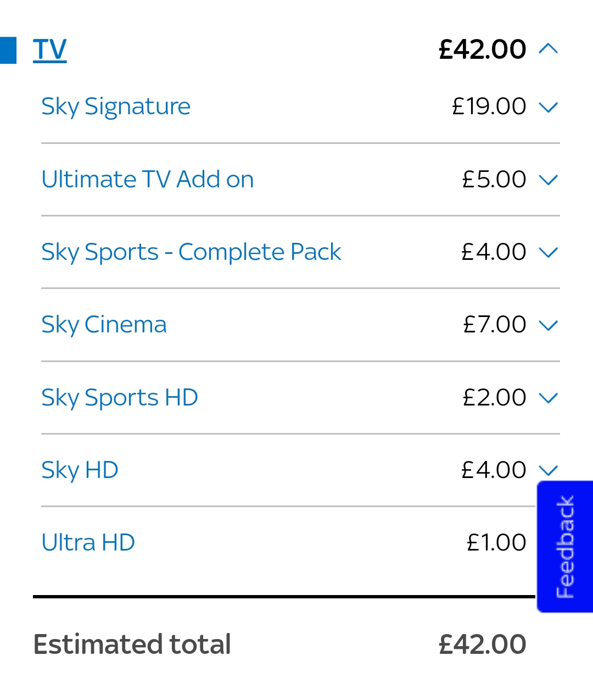Screen dimensions: 593x700
Task: Click the Estimated total £42.00 amount
Action: pos(482,644)
